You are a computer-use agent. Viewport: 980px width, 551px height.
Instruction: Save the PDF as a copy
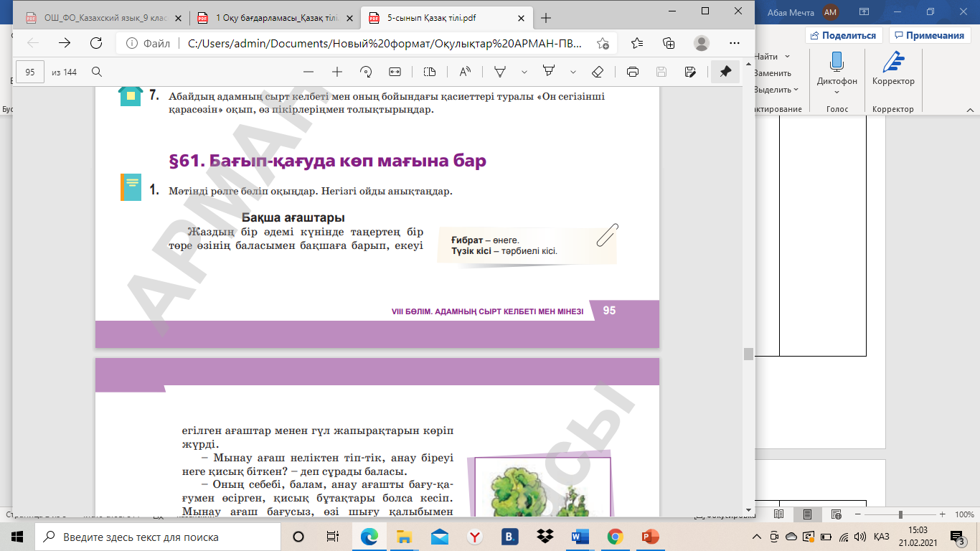690,72
